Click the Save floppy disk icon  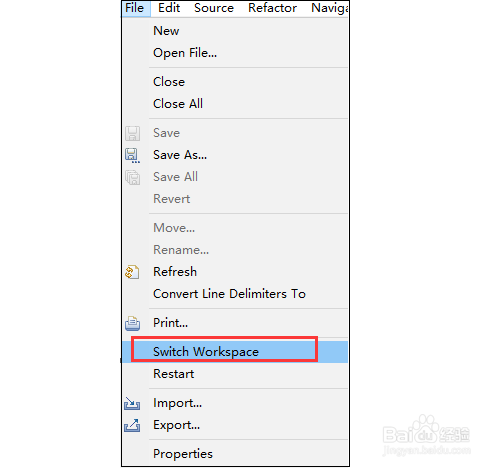point(132,133)
